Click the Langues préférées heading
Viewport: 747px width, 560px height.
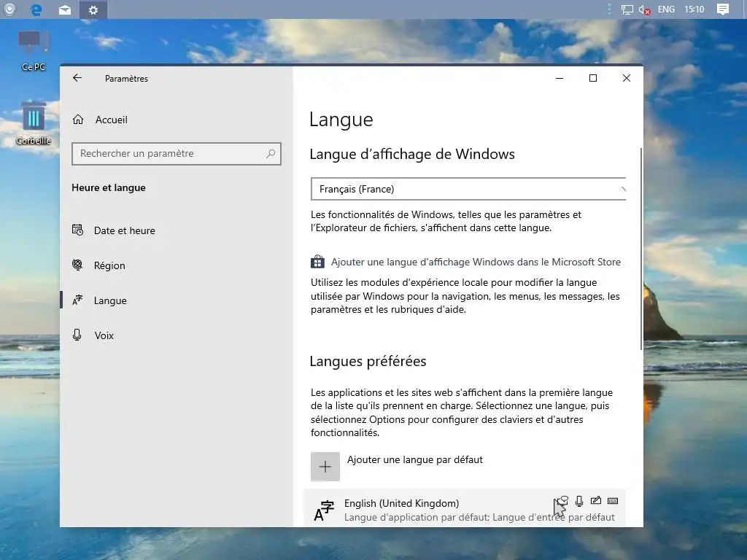368,362
